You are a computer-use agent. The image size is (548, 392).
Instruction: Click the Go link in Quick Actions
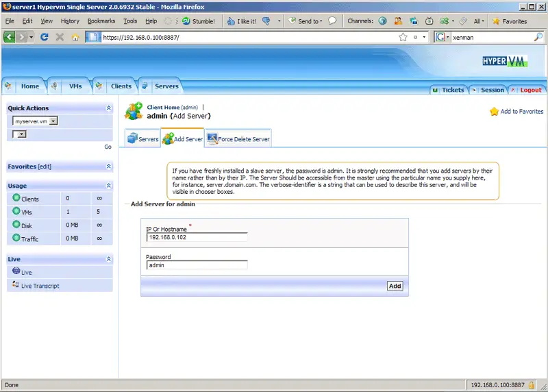point(108,147)
